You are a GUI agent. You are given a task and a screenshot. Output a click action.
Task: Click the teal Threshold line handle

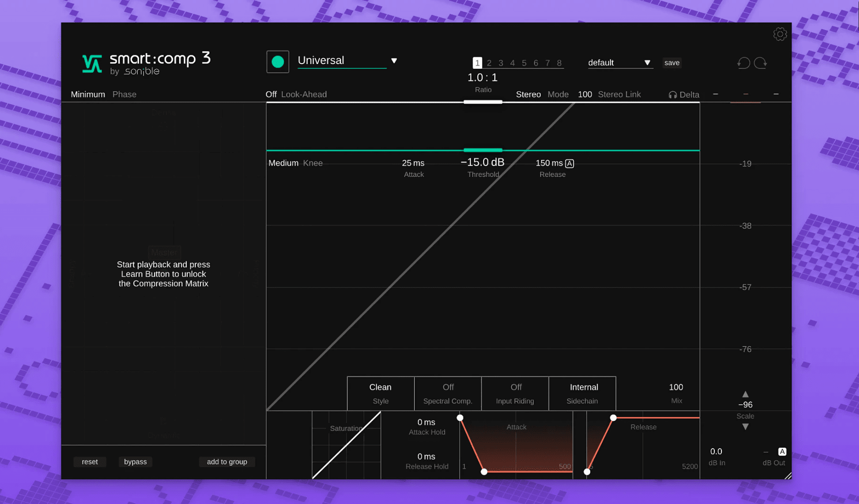(483, 150)
